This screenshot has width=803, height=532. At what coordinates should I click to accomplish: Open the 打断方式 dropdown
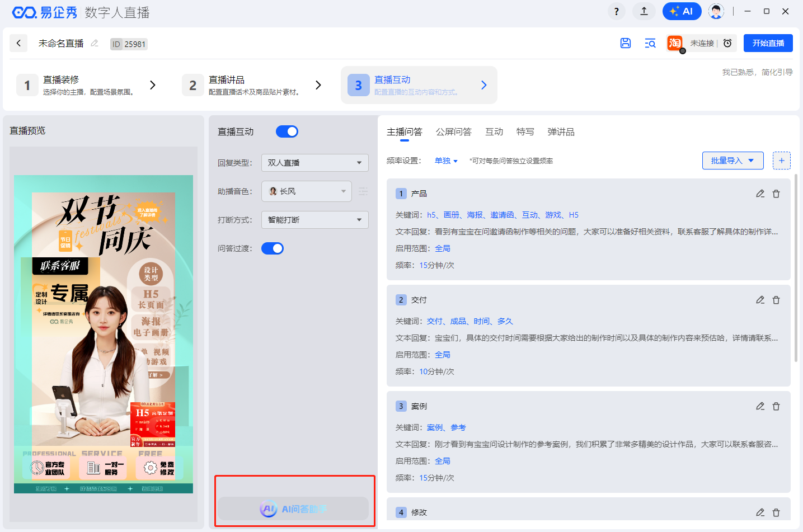(315, 220)
